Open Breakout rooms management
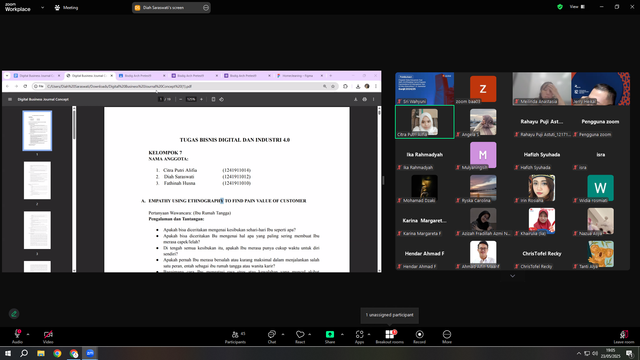This screenshot has height=360, width=640. coord(389,337)
